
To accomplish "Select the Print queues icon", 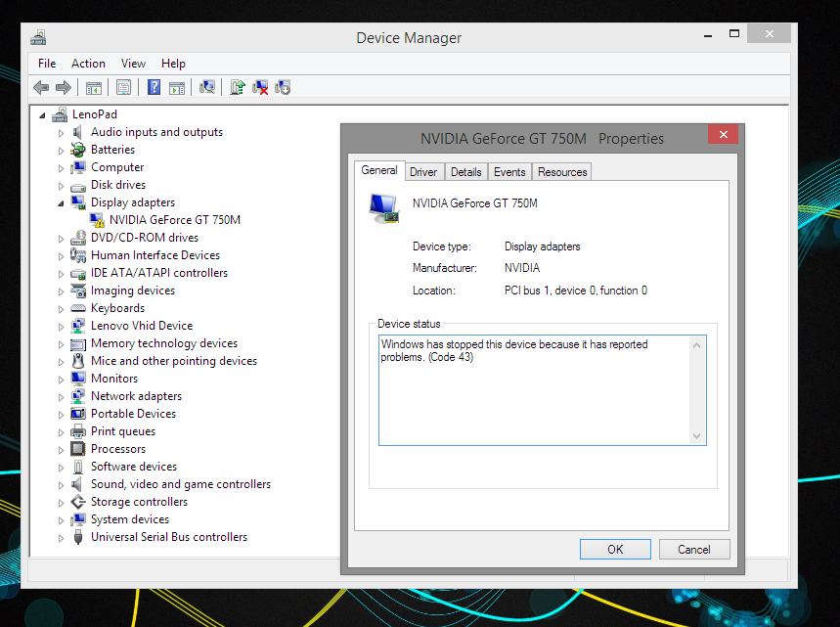I will [x=78, y=431].
